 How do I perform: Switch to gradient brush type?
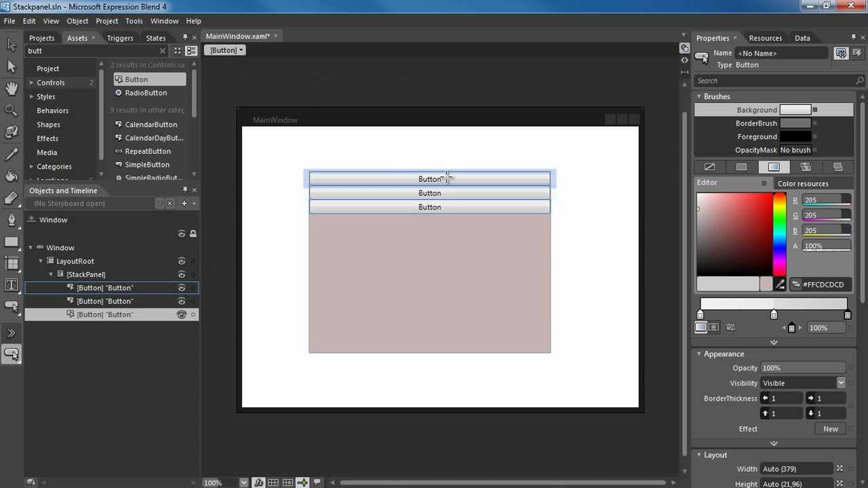(774, 167)
